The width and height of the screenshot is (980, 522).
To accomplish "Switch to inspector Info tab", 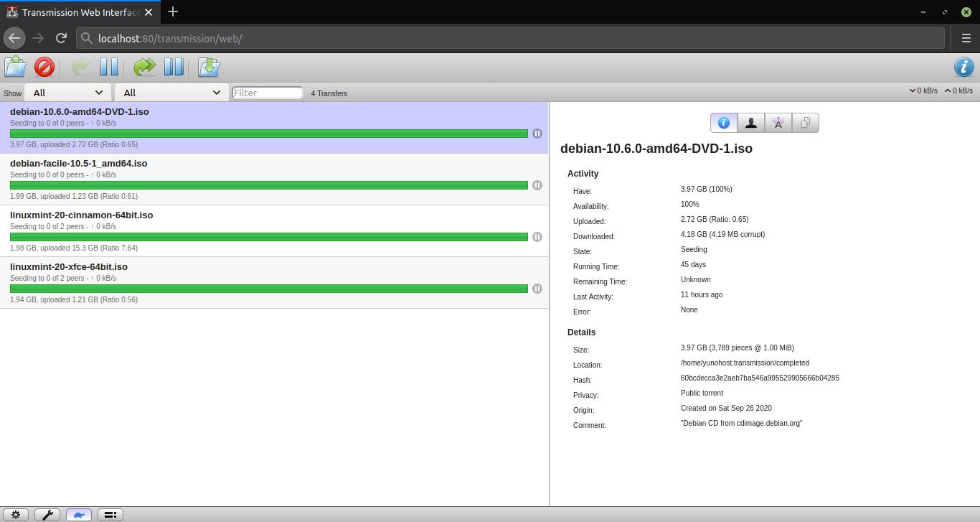I will point(724,123).
